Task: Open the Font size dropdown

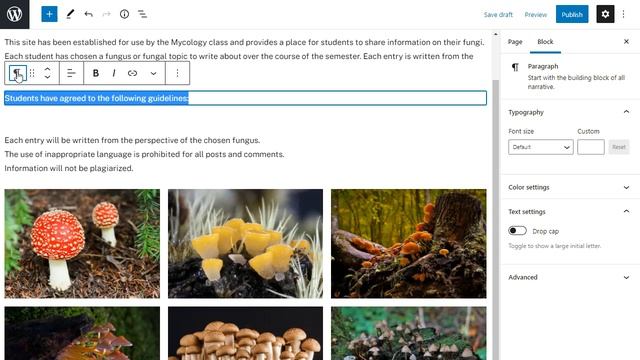Action: pos(540,147)
